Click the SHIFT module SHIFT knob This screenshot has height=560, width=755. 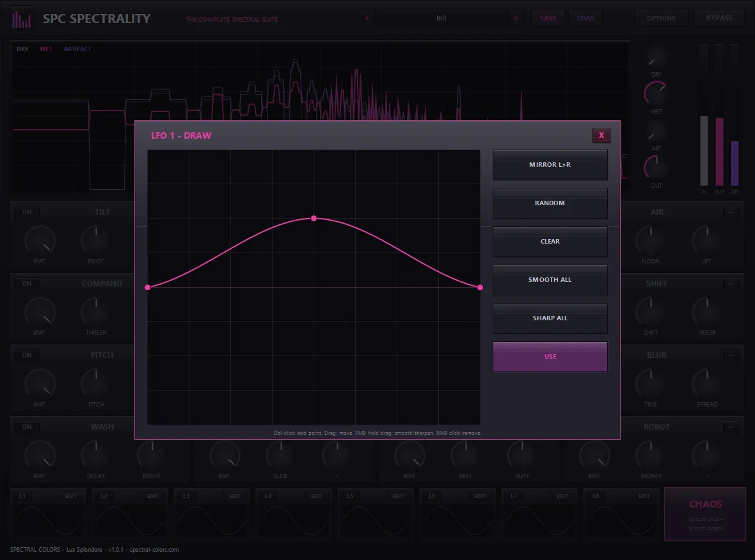pyautogui.click(x=651, y=312)
